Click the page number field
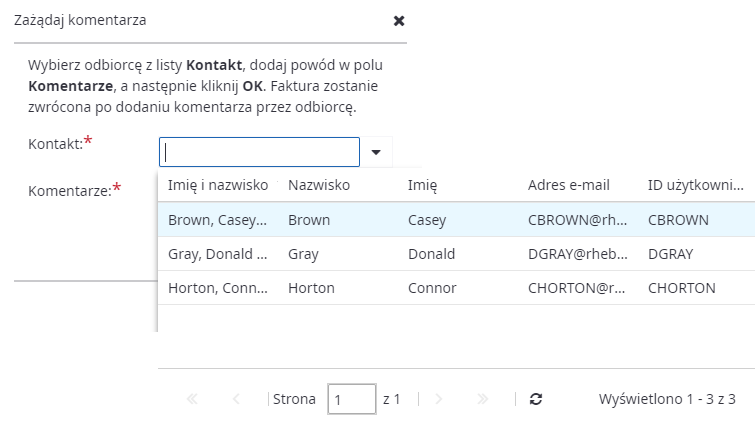755x425 pixels. pos(351,398)
